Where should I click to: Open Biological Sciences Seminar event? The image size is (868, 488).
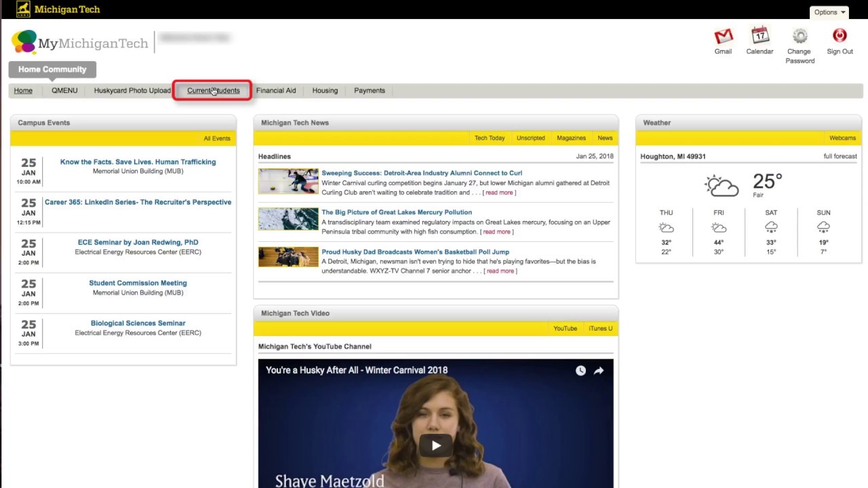(x=138, y=323)
